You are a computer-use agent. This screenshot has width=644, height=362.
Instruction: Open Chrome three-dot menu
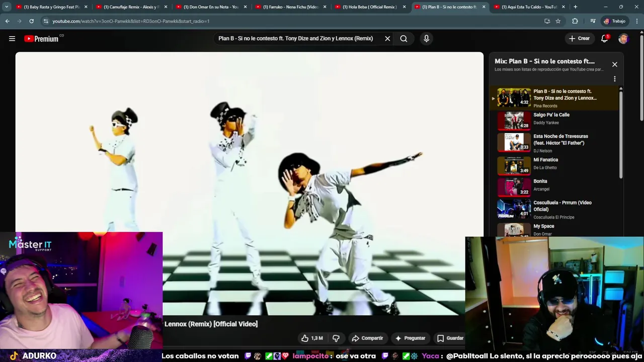(x=637, y=21)
